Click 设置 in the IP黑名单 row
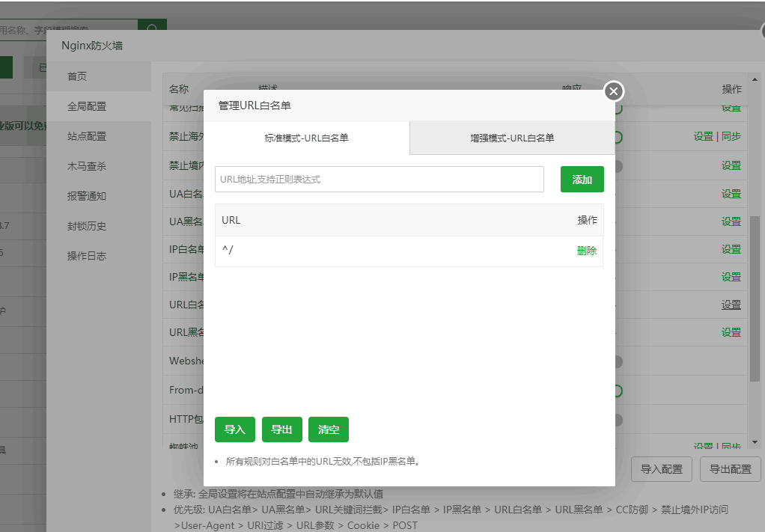765x532 pixels. (x=731, y=277)
